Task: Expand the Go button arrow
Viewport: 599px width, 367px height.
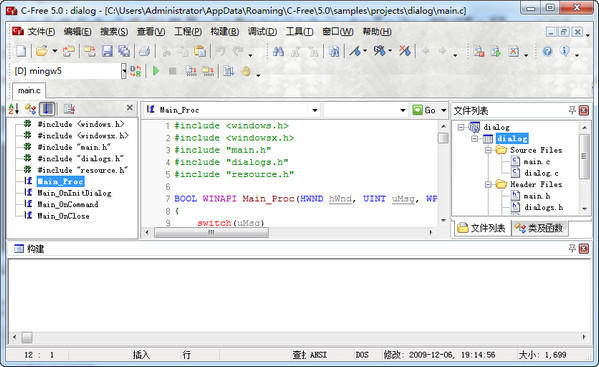Action: 444,110
